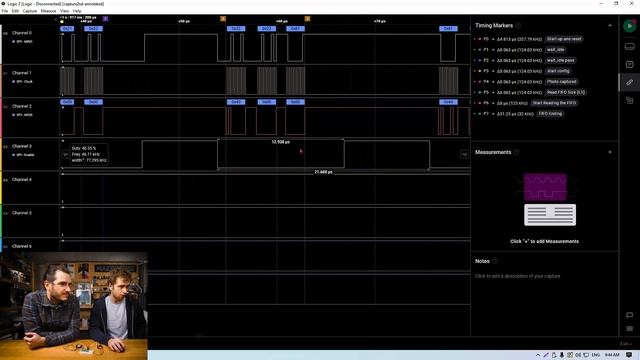
Task: Select the 'Start Reading the FIFO' marker label
Action: [x=554, y=103]
